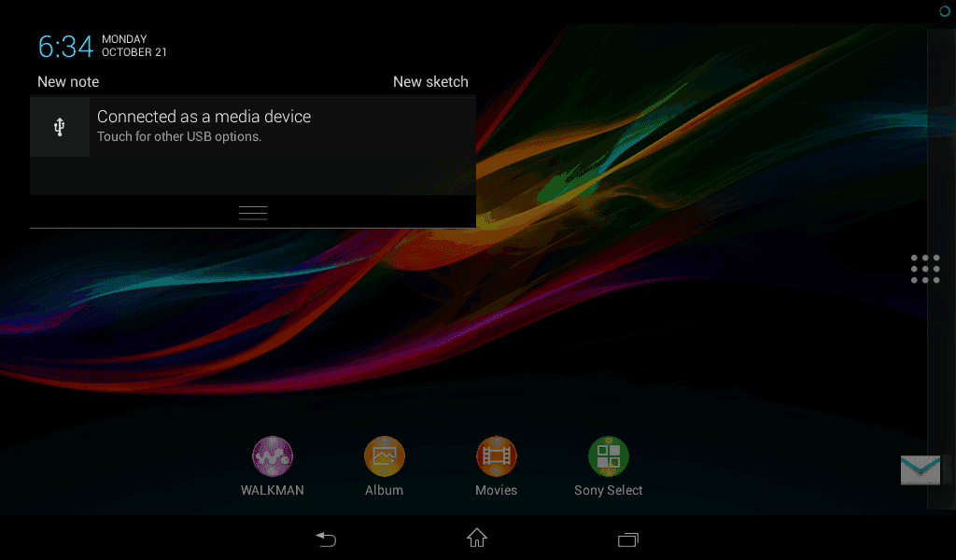This screenshot has height=560, width=956.
Task: Open the email envelope shortcut
Action: 921,469
